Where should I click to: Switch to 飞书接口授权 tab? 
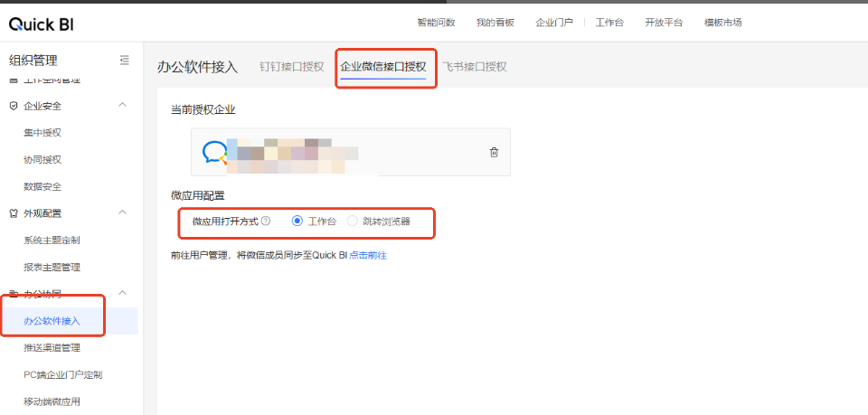point(475,67)
